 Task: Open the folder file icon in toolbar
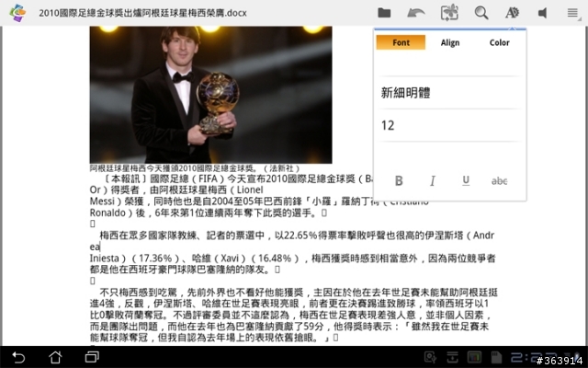point(384,13)
